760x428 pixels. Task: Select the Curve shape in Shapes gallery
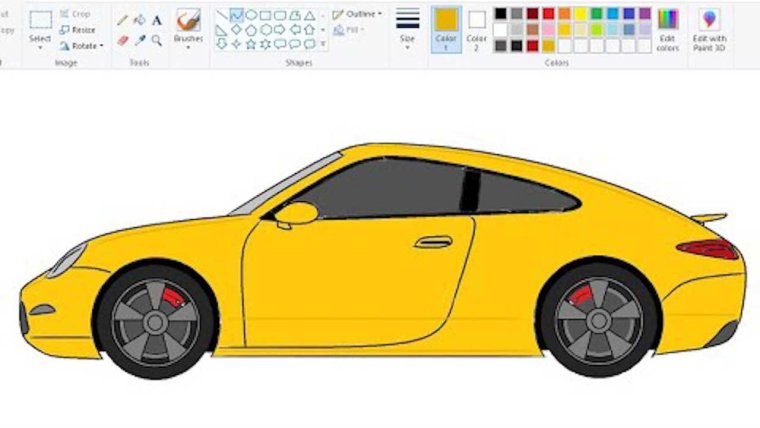tap(236, 15)
